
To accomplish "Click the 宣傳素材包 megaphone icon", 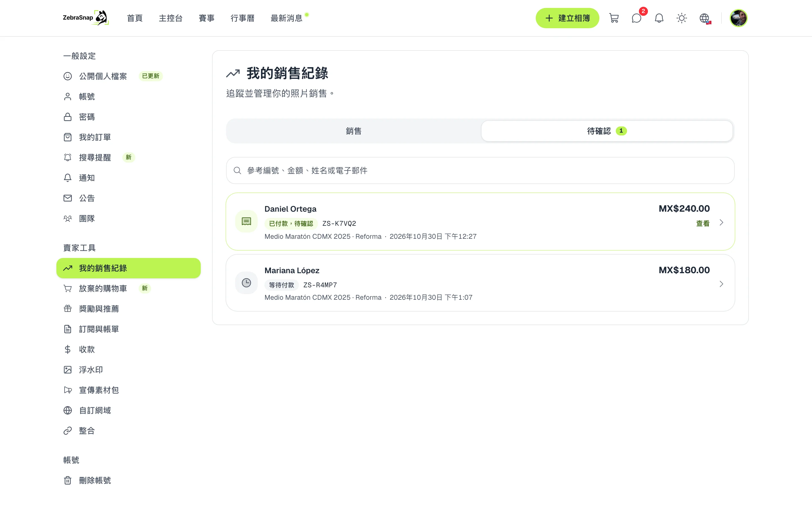I will (68, 390).
